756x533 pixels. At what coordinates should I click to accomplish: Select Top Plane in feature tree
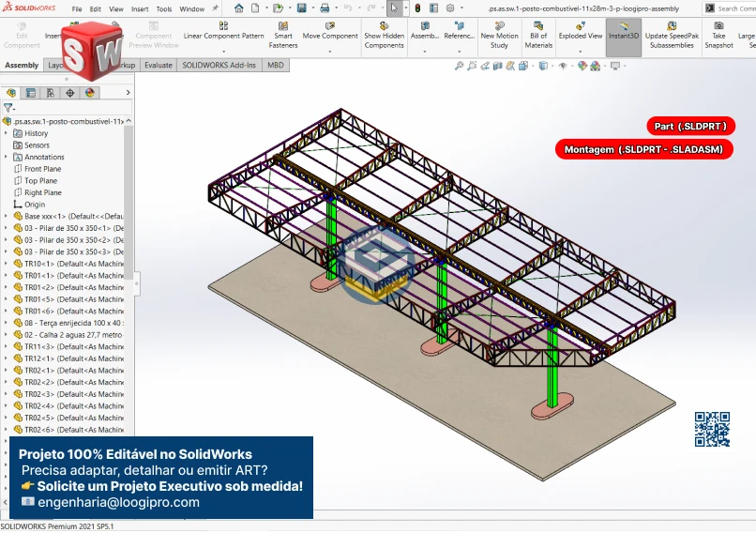(40, 181)
